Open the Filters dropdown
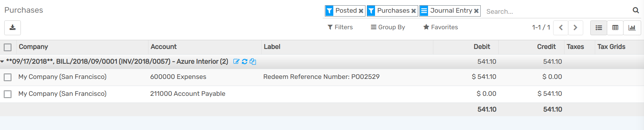 [340, 27]
